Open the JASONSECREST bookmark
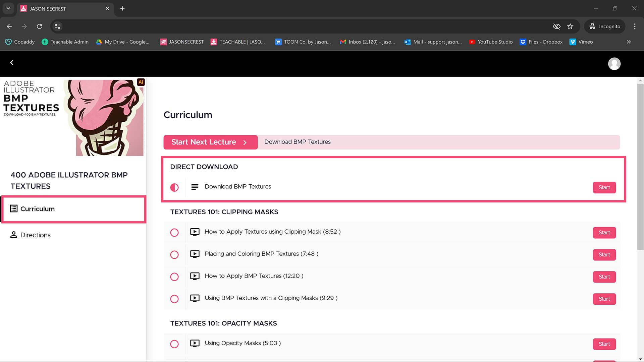 pyautogui.click(x=182, y=42)
